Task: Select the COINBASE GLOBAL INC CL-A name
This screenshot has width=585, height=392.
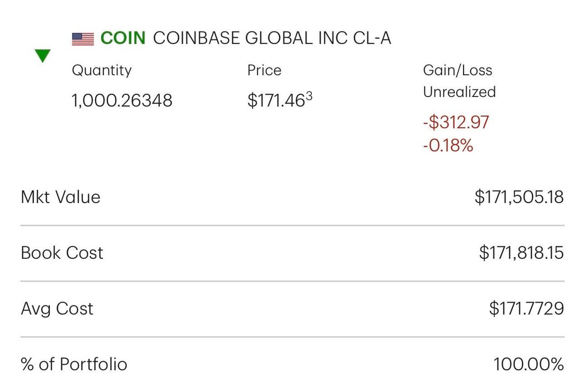Action: [272, 38]
